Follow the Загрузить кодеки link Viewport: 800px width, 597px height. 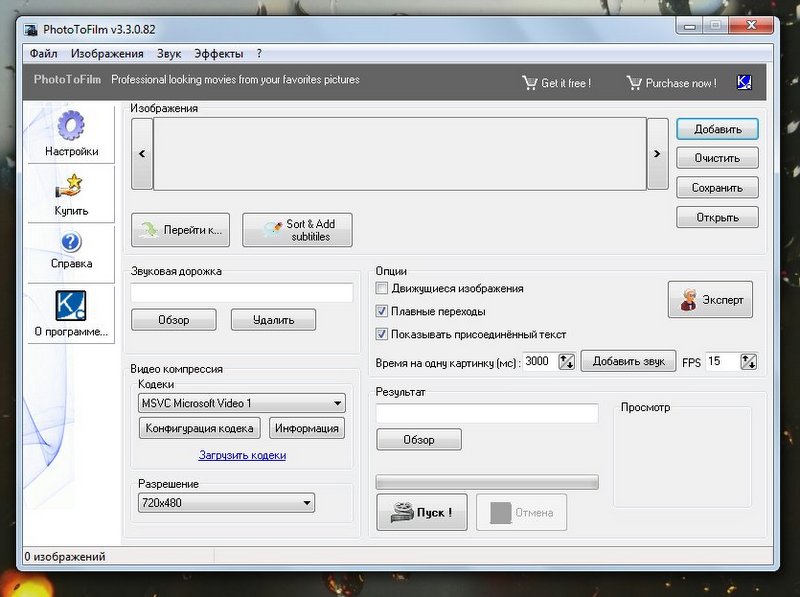coord(242,455)
